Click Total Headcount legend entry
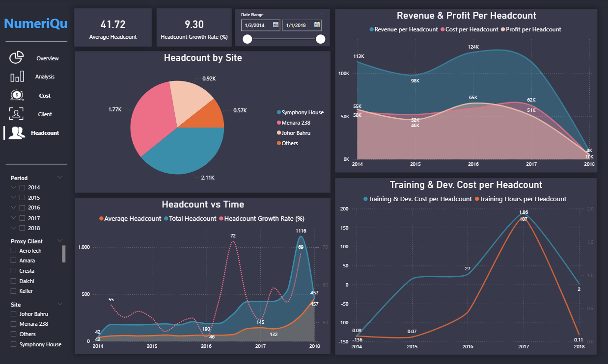 tap(193, 218)
